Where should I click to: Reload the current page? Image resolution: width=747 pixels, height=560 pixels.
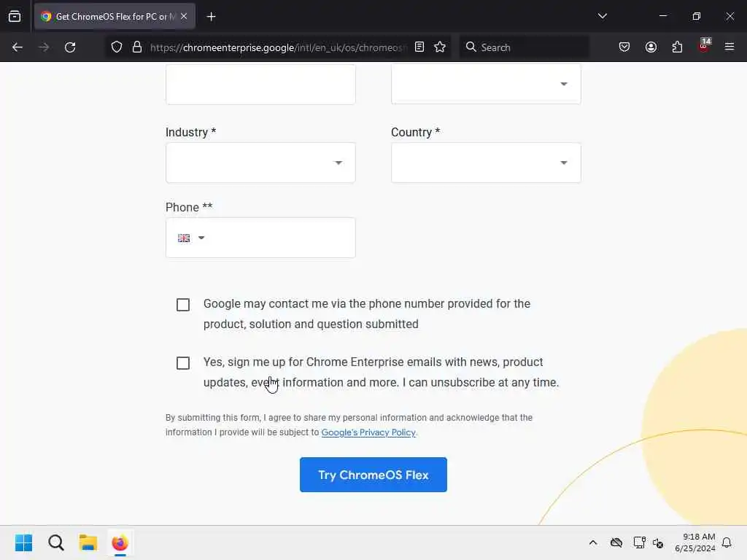[70, 47]
